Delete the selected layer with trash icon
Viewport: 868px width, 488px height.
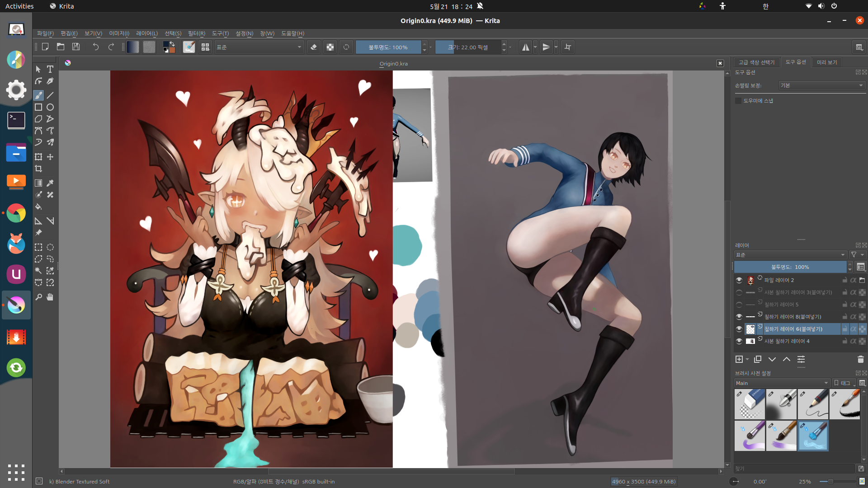[x=861, y=359]
